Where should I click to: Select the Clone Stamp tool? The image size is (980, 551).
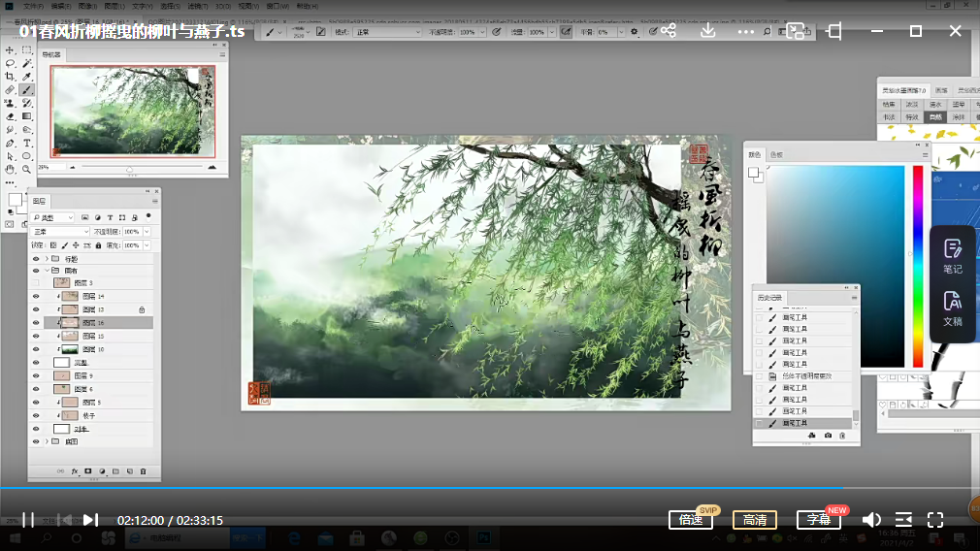click(10, 103)
